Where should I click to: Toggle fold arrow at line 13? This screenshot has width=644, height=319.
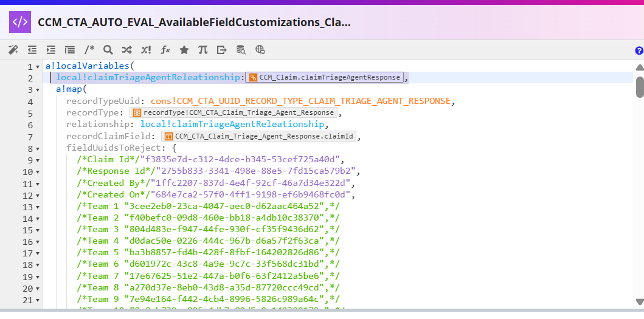pyautogui.click(x=38, y=207)
